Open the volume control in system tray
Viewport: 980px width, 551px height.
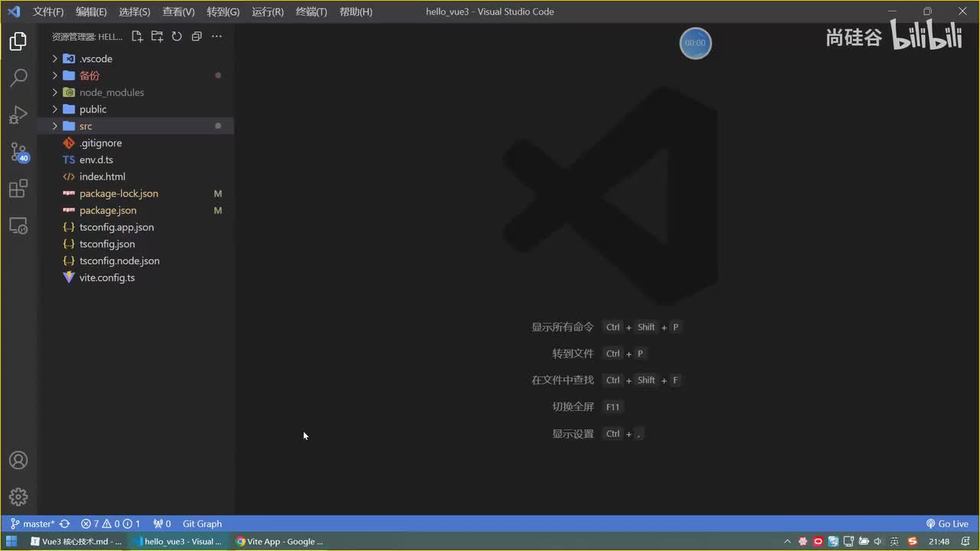pyautogui.click(x=877, y=541)
